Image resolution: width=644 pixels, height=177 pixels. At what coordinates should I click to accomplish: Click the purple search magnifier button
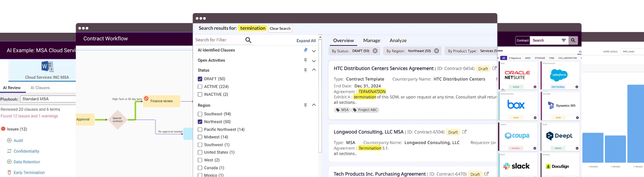573,40
